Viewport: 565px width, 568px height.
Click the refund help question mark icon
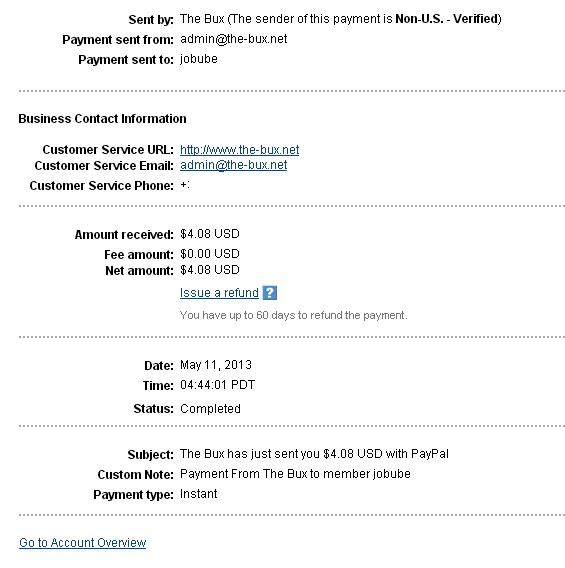(270, 293)
